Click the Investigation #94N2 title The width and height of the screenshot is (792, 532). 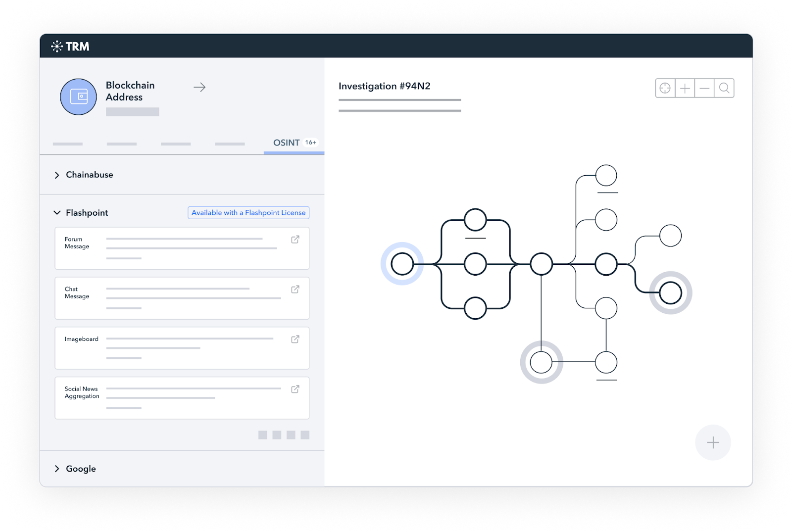[385, 86]
